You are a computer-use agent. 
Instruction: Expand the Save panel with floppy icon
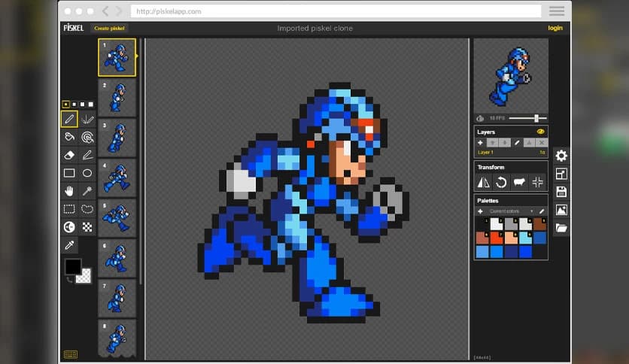[561, 192]
